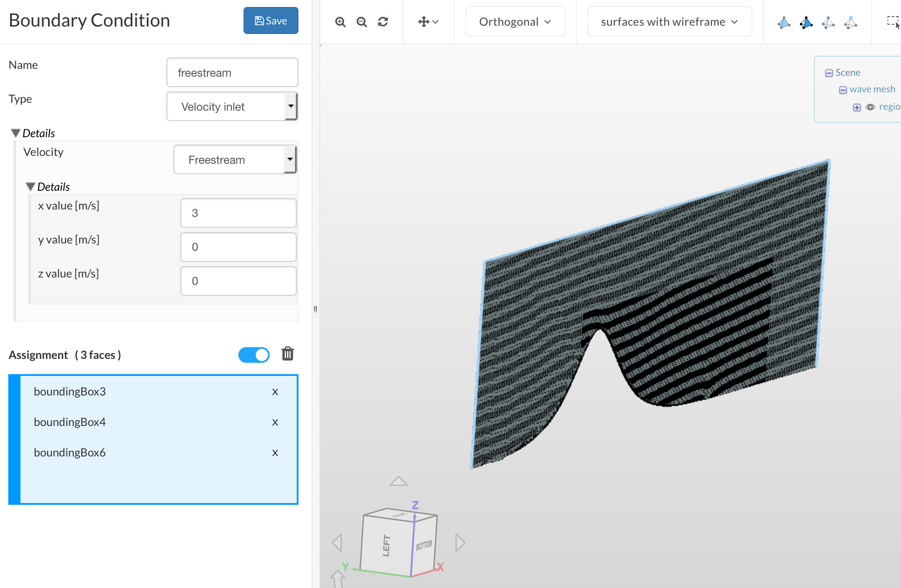This screenshot has height=588, width=901.
Task: Toggle visibility eye of region item
Action: pos(871,107)
